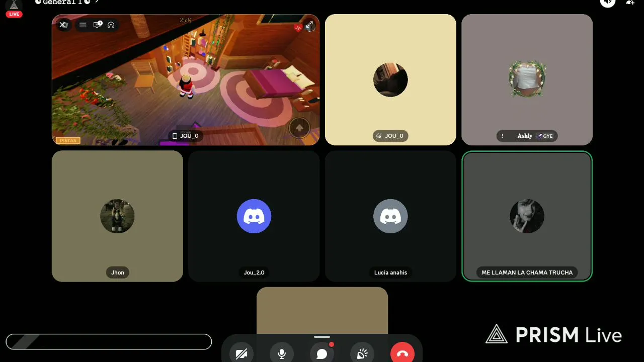
Task: Toggle audio output speaker icon at top
Action: (x=608, y=2)
